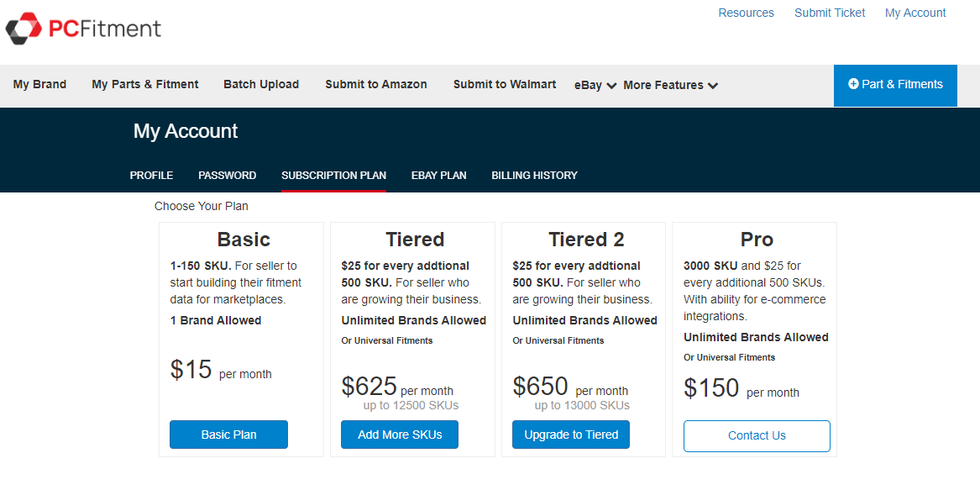Select the Subscription Plan tab
The width and height of the screenshot is (980, 490).
click(333, 176)
